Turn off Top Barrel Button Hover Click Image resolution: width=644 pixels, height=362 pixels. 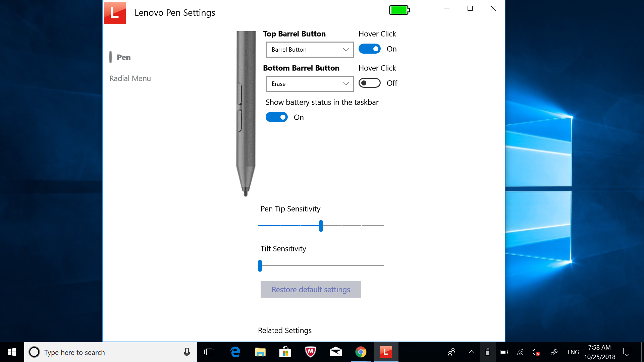(x=370, y=49)
